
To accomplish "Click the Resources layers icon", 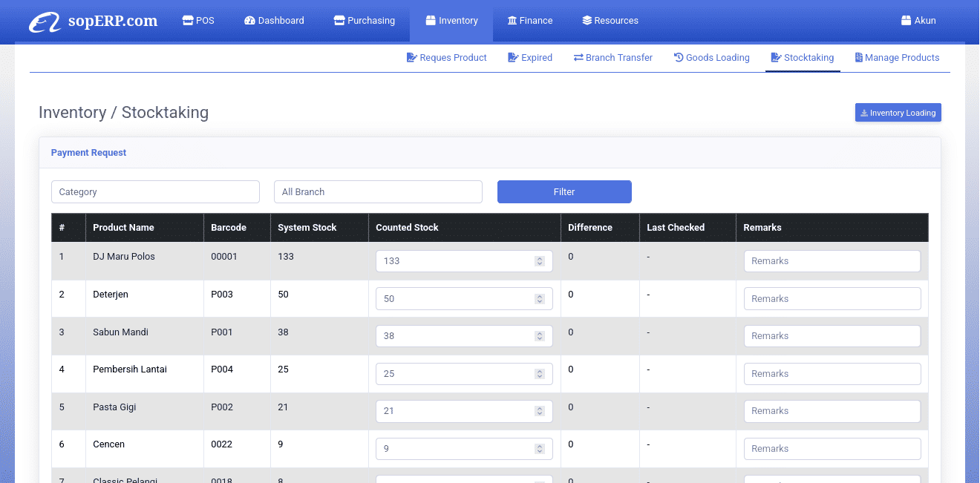I will click(587, 21).
